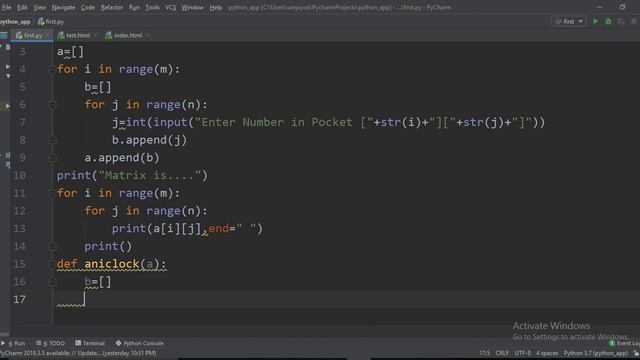Collapse the inner for loop on line 6

tap(52, 105)
